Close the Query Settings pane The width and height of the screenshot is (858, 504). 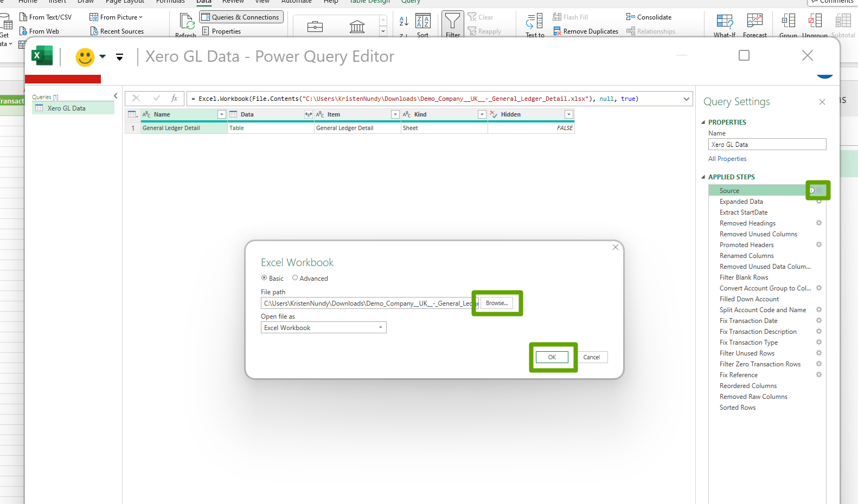click(x=822, y=102)
